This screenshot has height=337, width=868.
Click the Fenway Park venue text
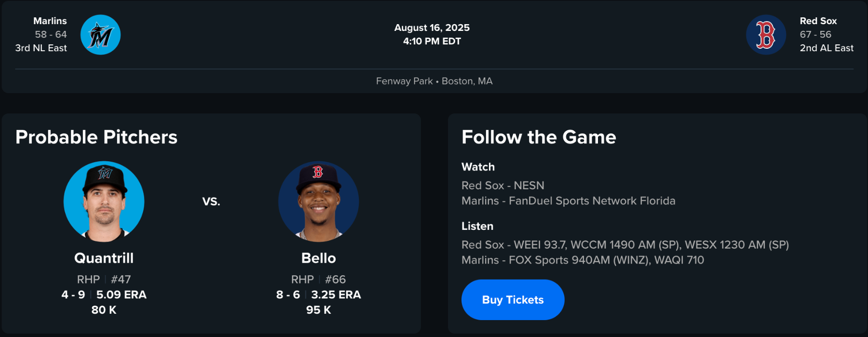(x=404, y=81)
